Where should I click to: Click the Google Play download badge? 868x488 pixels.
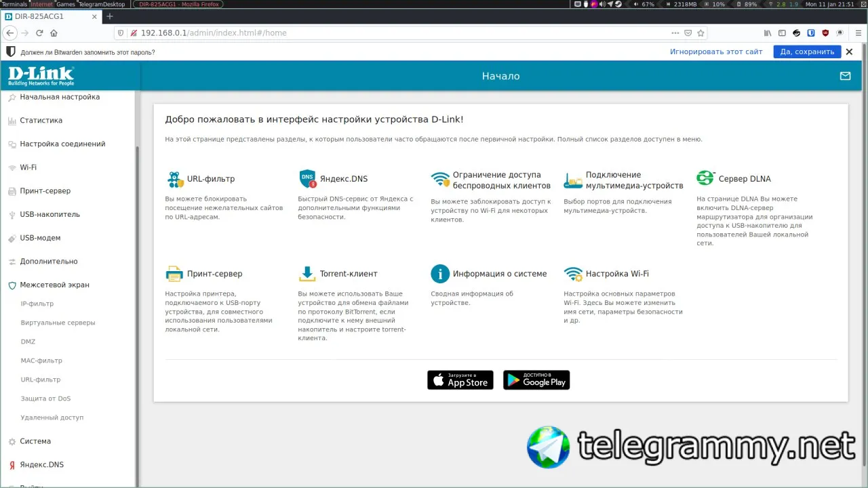click(536, 380)
